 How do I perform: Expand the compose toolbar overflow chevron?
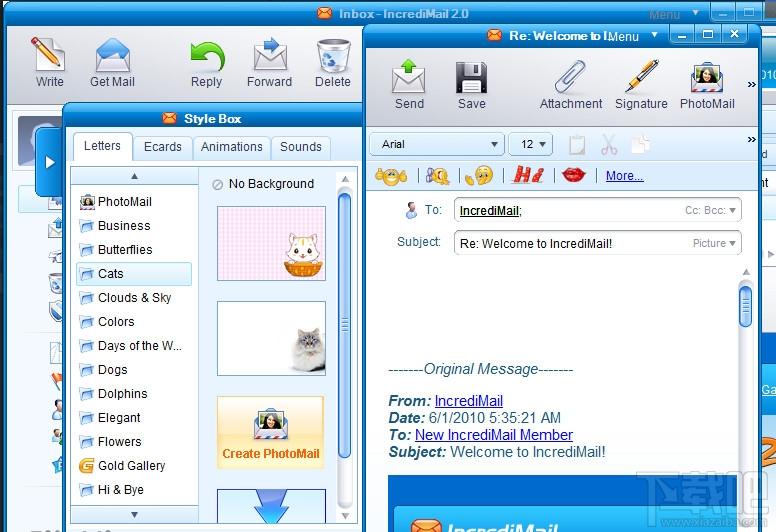pos(751,85)
